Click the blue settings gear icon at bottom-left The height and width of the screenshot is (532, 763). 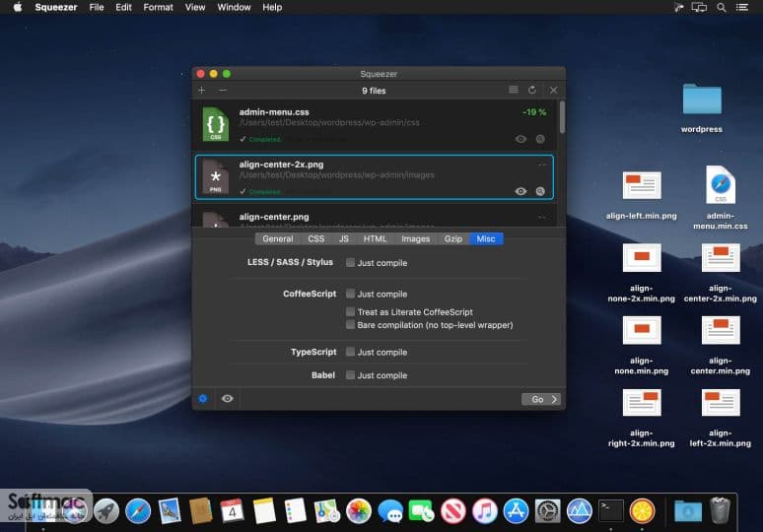tap(203, 399)
